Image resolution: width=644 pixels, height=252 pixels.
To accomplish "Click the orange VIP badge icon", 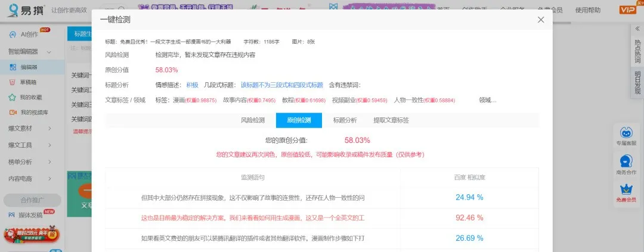I will (x=627, y=10).
